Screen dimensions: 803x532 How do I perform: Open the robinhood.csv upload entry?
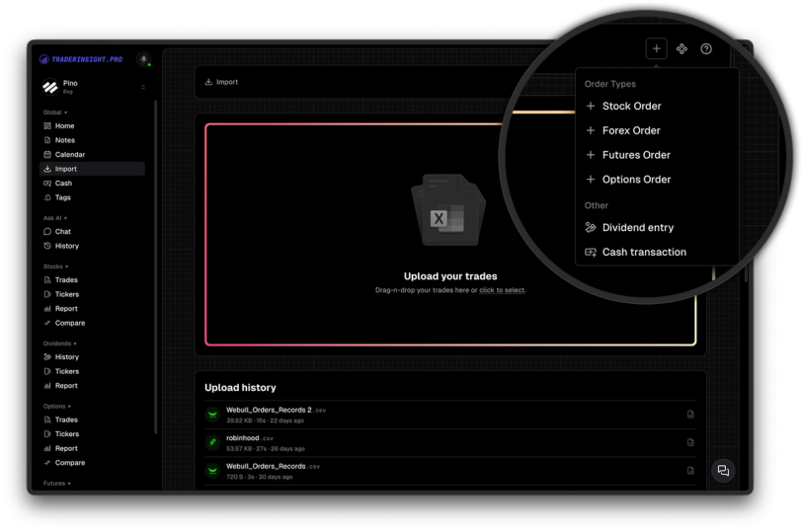pos(450,443)
